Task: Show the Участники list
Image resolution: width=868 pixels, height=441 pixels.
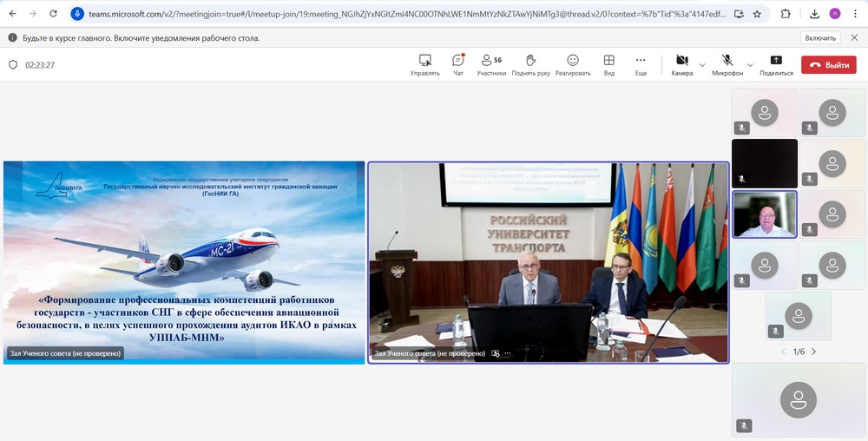Action: tap(491, 65)
